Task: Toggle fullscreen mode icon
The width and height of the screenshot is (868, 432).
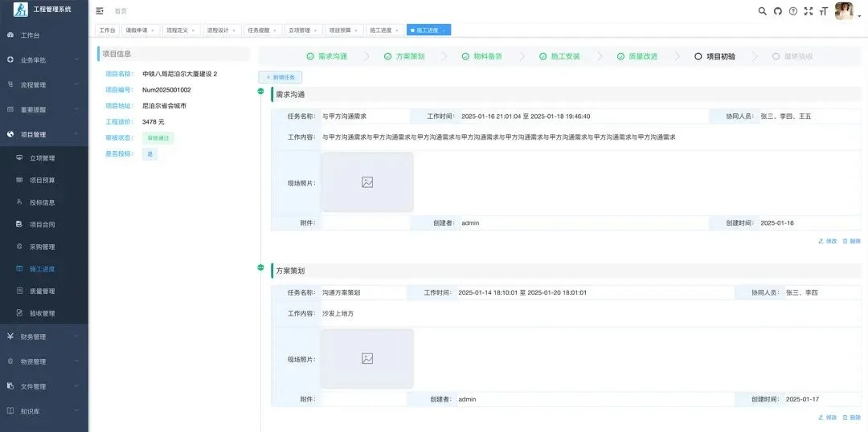Action: point(809,11)
